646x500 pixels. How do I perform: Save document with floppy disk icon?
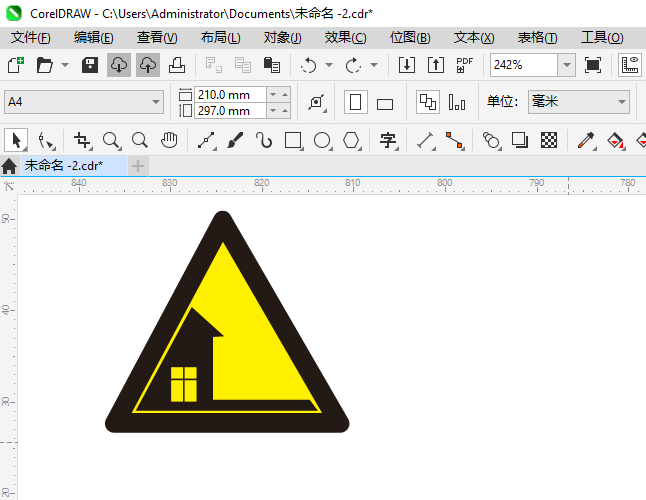(90, 65)
